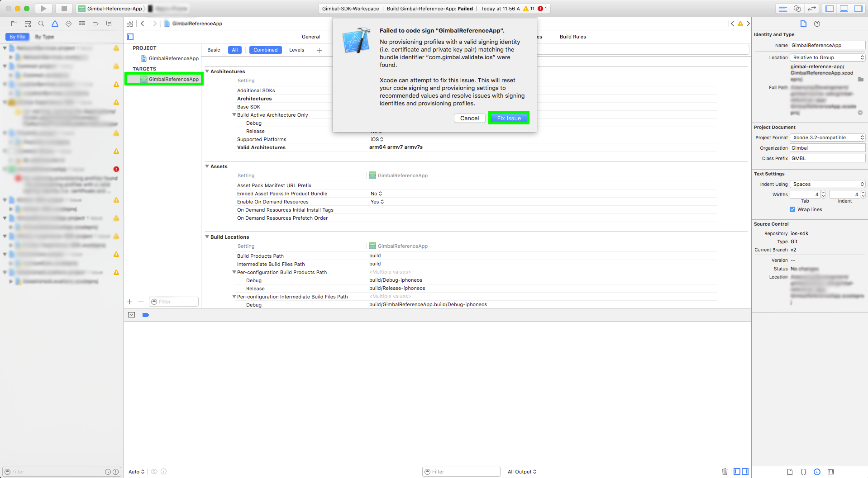This screenshot has width=868, height=478.
Task: Stop the running build
Action: tap(64, 9)
